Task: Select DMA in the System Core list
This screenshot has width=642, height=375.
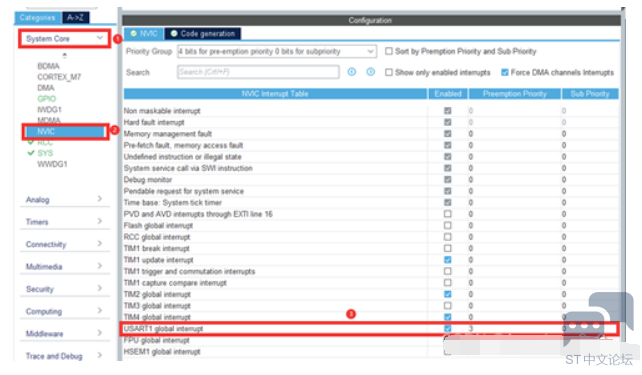Action: 46,88
